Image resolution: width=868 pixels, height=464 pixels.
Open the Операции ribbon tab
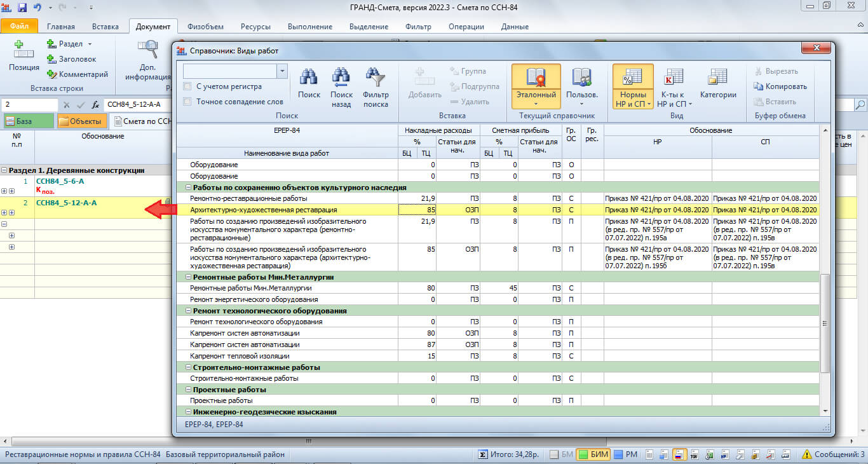pyautogui.click(x=466, y=27)
